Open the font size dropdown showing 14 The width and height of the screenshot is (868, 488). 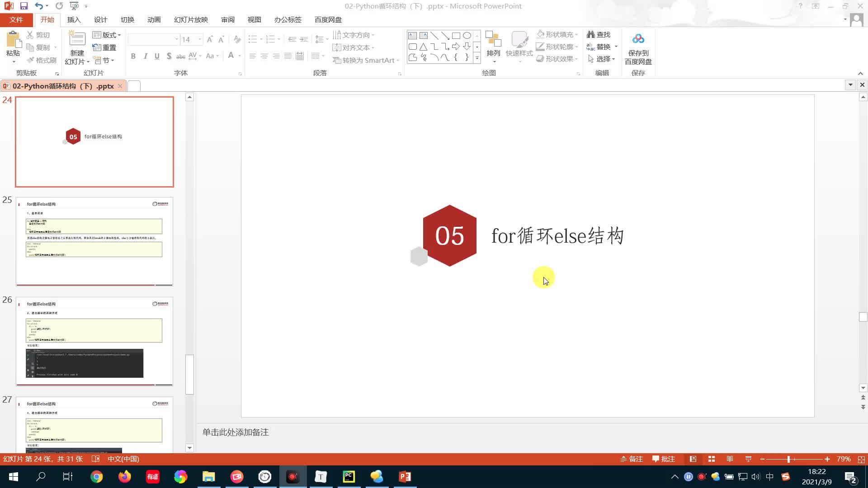199,40
